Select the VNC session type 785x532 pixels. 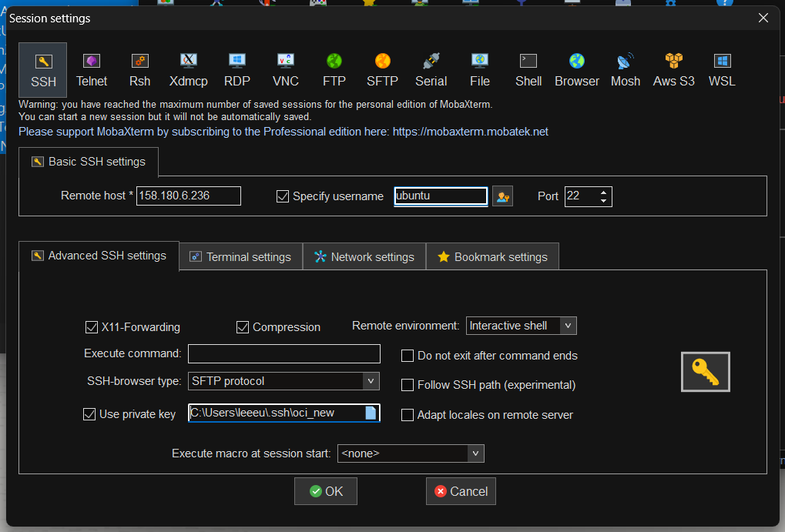(285, 70)
